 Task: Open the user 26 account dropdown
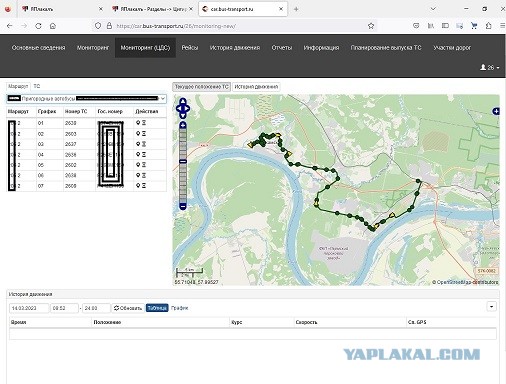tap(490, 67)
